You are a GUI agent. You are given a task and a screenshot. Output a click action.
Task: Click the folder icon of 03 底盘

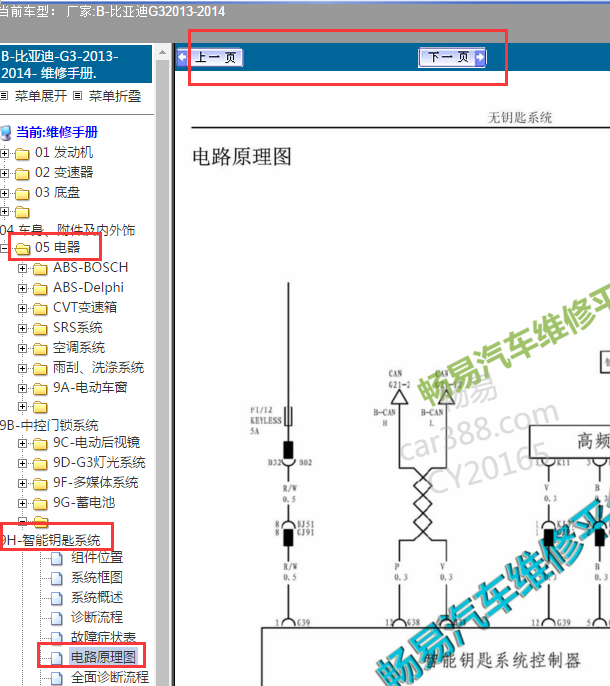pyautogui.click(x=22, y=193)
